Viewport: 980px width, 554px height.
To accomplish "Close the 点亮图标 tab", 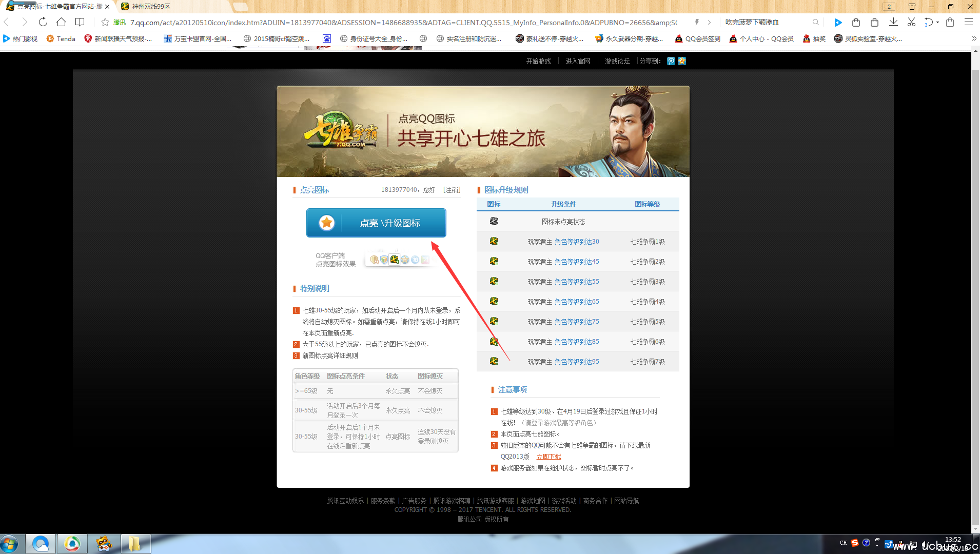I will (107, 7).
